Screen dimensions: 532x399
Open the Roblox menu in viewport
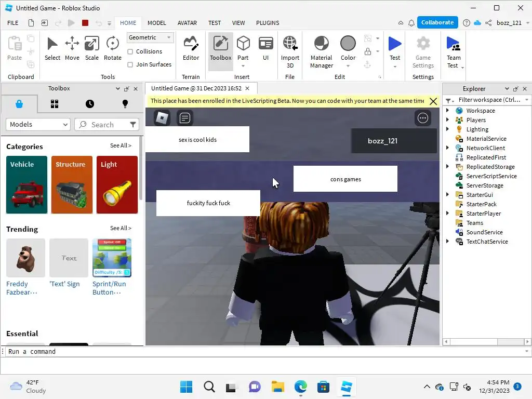(162, 118)
